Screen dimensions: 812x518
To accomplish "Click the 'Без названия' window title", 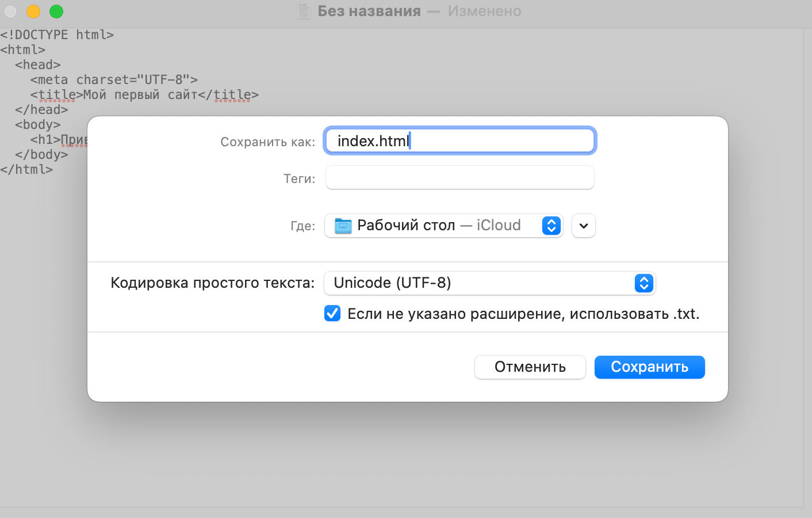I will pyautogui.click(x=369, y=11).
